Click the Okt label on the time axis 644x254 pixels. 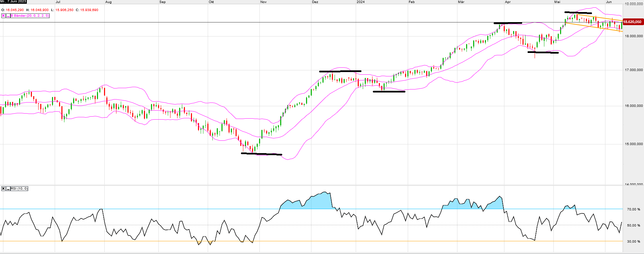coord(211,2)
